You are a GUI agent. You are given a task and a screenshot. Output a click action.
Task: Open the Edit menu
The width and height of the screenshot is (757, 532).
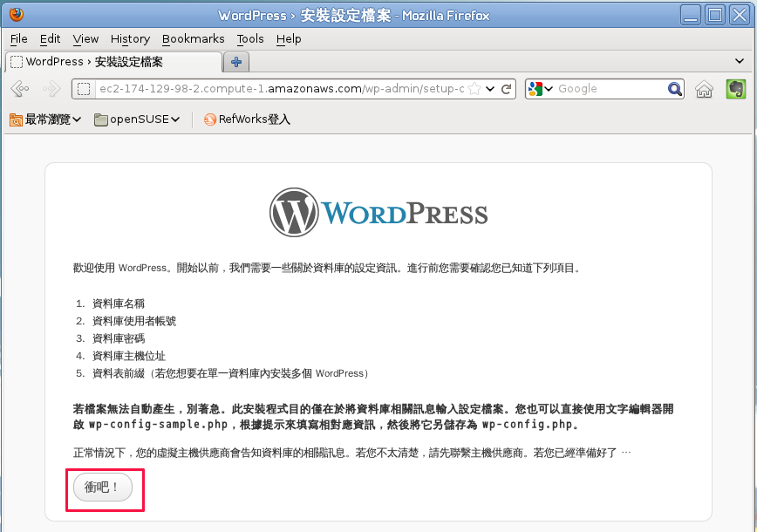coord(50,38)
